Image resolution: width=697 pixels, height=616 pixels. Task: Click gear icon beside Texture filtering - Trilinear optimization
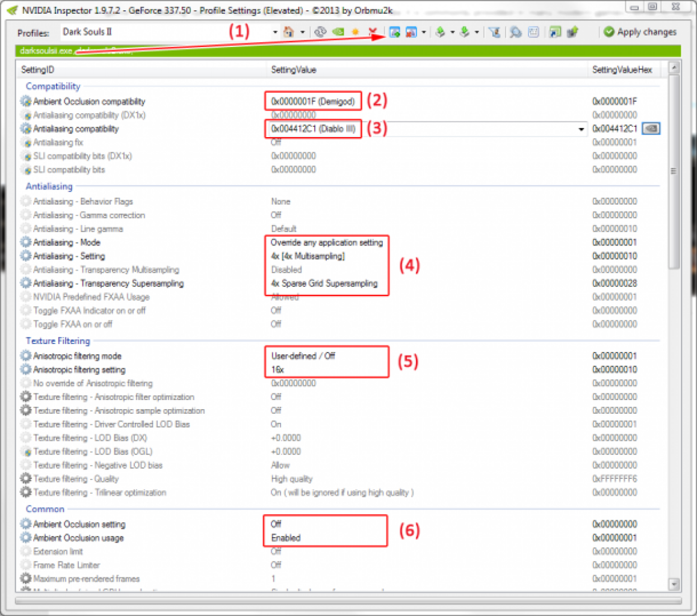click(x=26, y=493)
